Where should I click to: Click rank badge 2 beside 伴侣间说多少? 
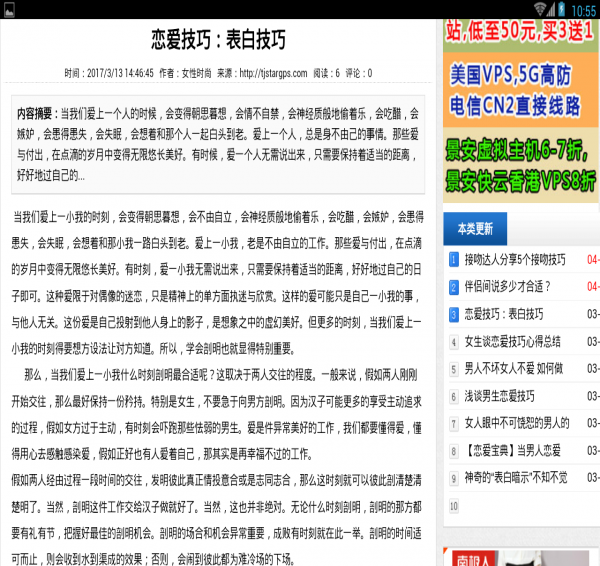pos(453,287)
